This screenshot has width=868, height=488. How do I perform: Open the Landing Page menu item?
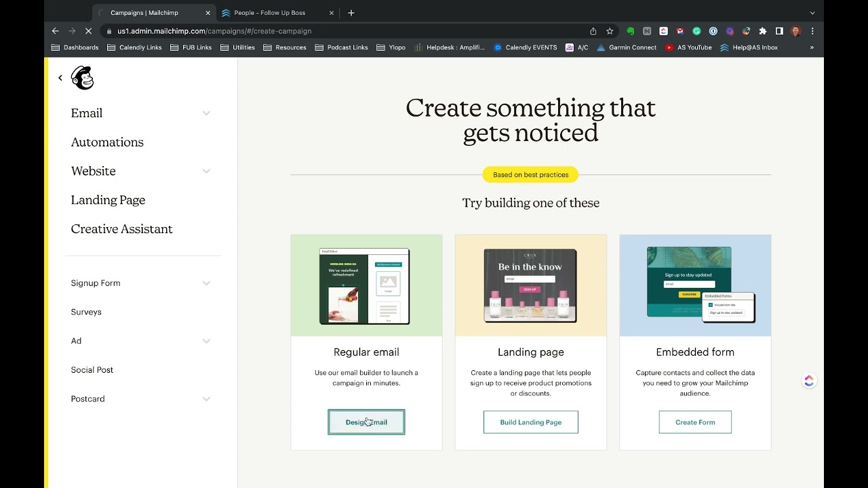108,200
